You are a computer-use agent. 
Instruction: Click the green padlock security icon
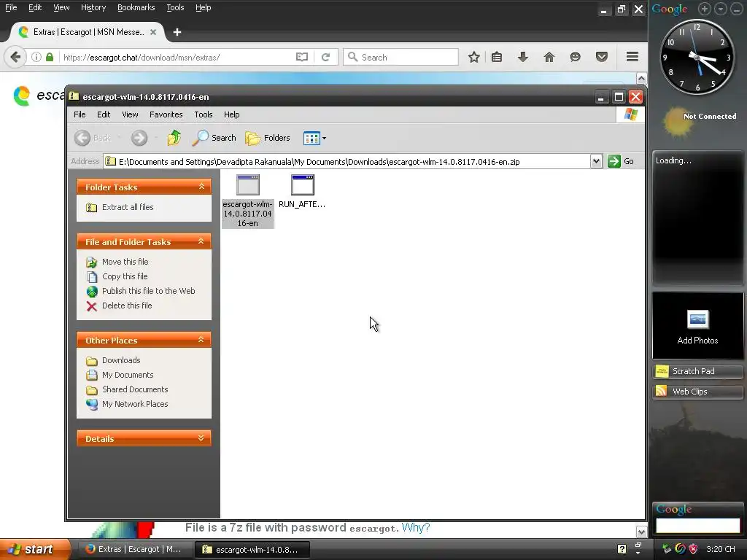(x=50, y=57)
